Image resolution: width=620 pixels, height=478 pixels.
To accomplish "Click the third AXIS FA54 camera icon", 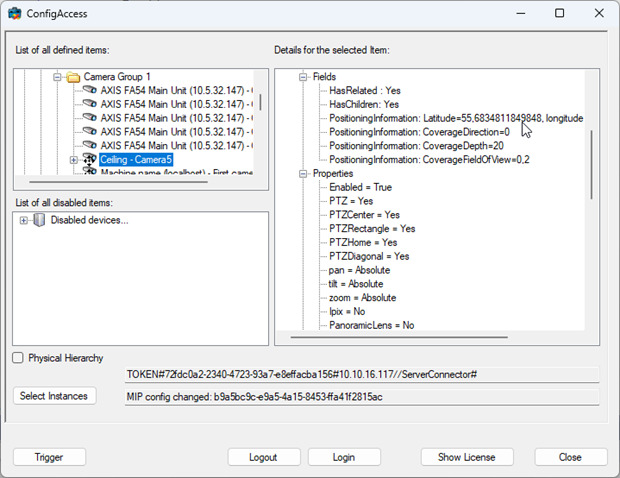I will [90, 117].
